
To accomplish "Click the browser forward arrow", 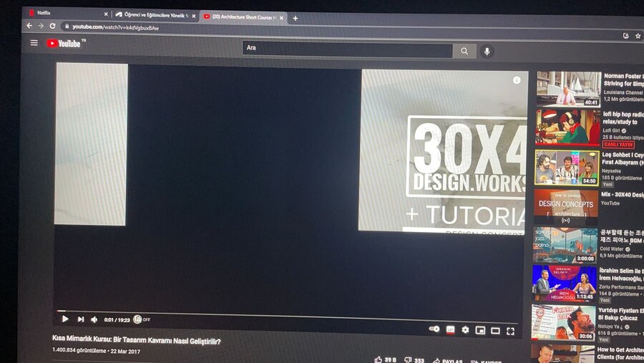I will click(41, 26).
